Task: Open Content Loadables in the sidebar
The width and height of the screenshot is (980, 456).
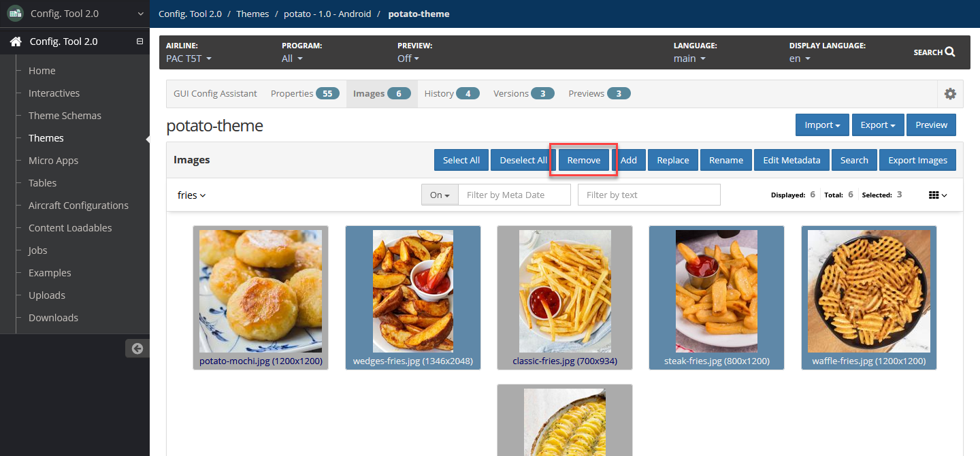Action: (x=70, y=228)
